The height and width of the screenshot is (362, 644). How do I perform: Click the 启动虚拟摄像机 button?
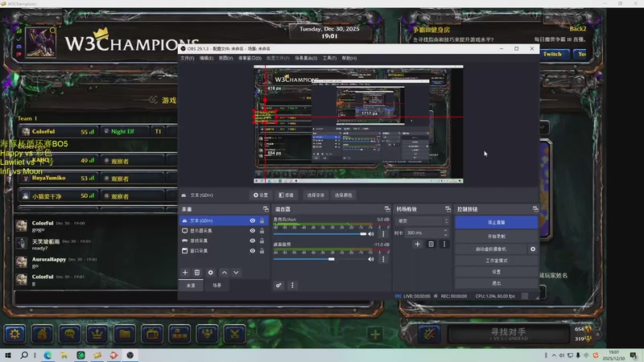pos(491,249)
